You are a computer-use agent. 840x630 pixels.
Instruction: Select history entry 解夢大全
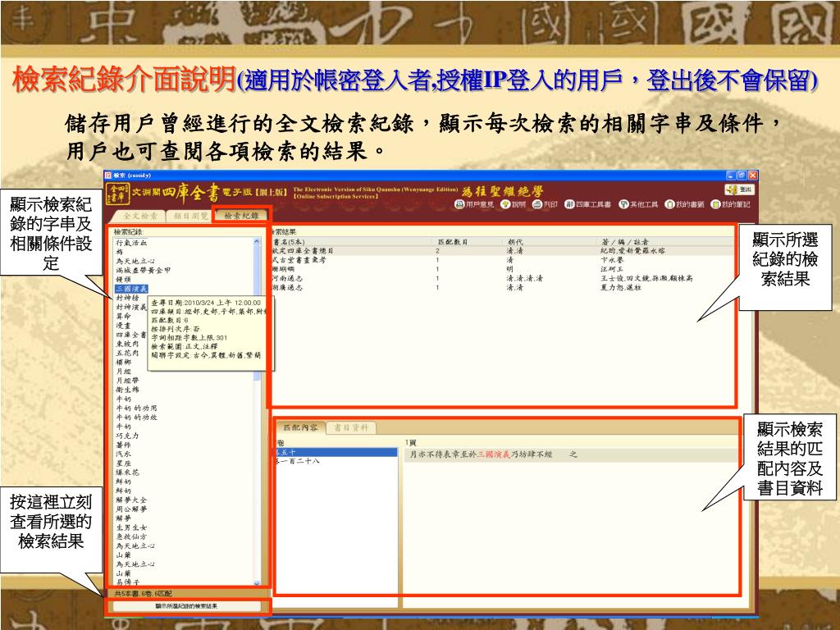(131, 500)
